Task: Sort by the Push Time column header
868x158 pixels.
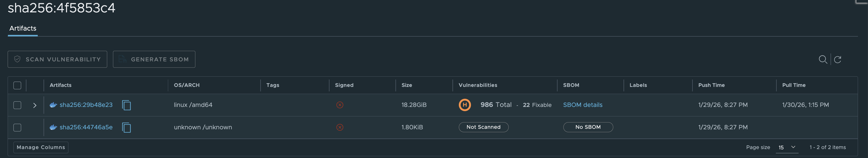Action: [711, 85]
